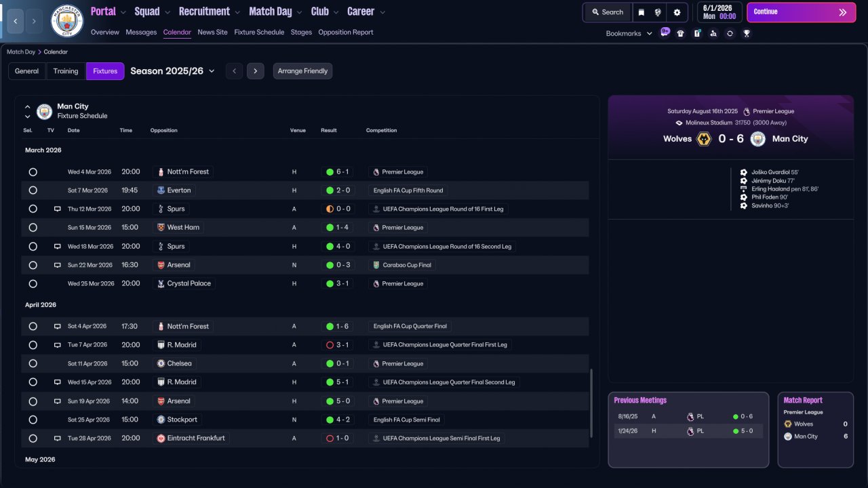Expand the Portal menu chevron
This screenshot has width=868, height=488.
click(x=122, y=12)
